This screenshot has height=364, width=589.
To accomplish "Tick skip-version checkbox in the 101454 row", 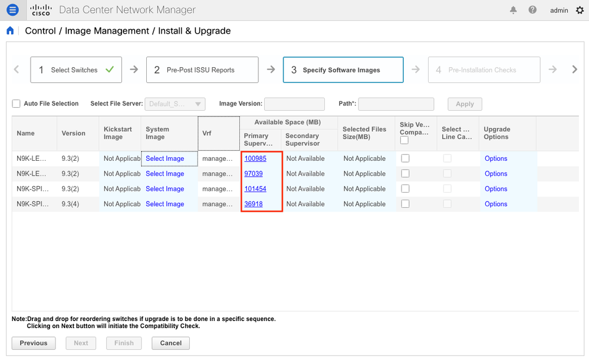I will [405, 188].
